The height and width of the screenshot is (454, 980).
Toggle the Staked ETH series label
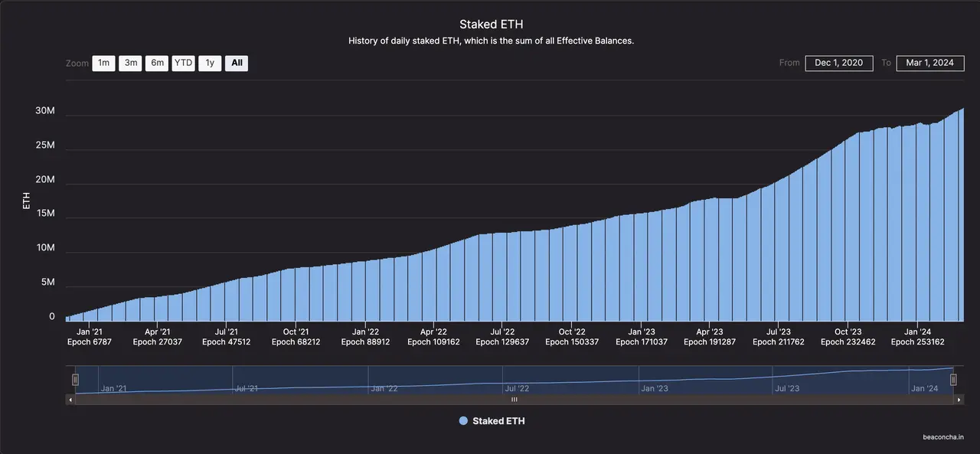click(x=498, y=421)
